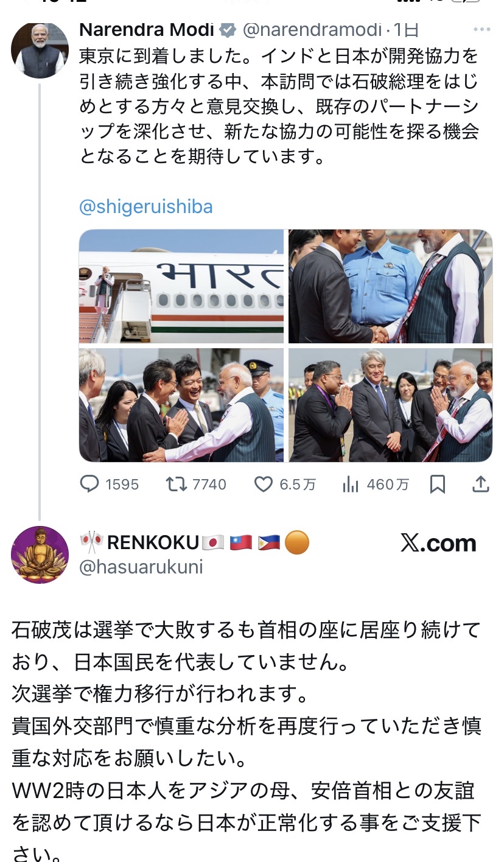The image size is (504, 862).
Task: Open the reply icon with 1595 comments
Action: [x=89, y=484]
